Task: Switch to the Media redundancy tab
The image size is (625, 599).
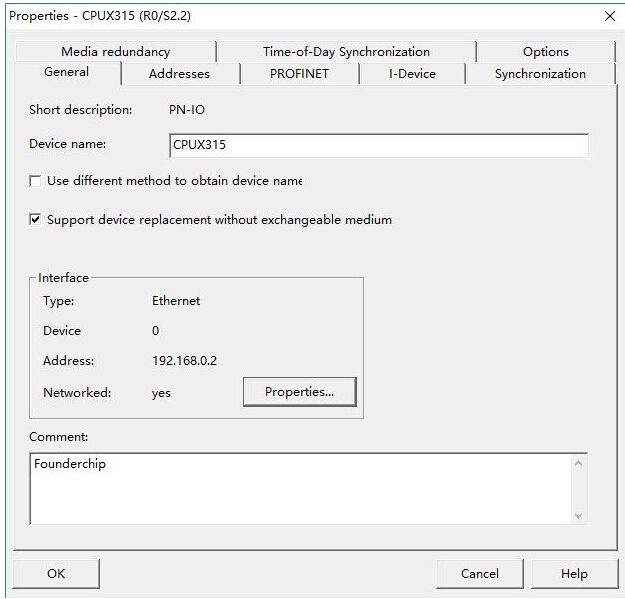Action: click(x=115, y=52)
